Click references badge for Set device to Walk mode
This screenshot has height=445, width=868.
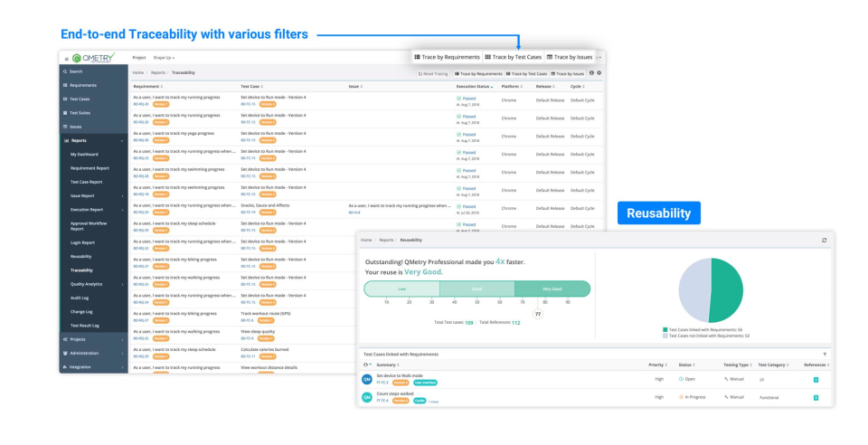pyautogui.click(x=816, y=380)
